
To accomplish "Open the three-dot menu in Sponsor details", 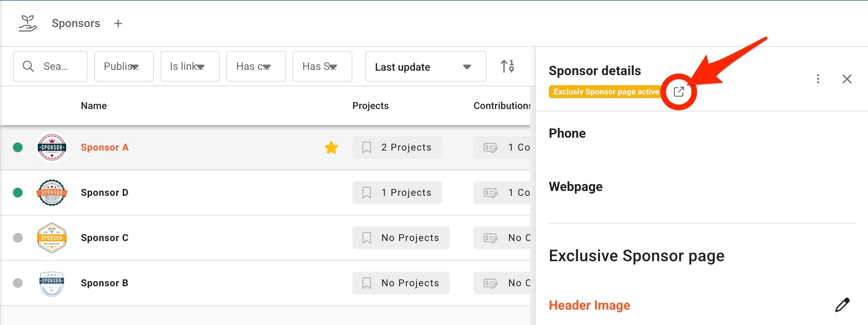I will (818, 79).
